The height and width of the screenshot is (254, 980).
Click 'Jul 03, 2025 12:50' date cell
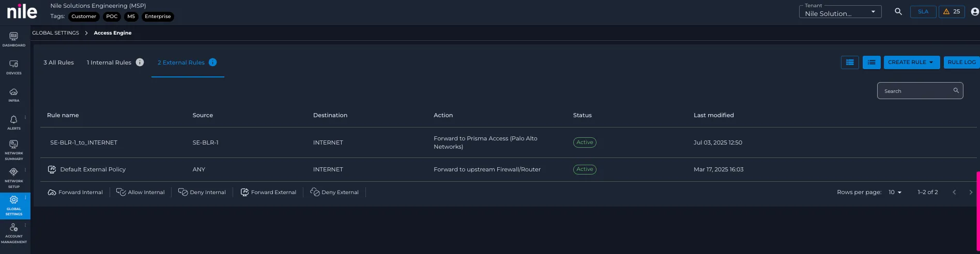(x=718, y=142)
